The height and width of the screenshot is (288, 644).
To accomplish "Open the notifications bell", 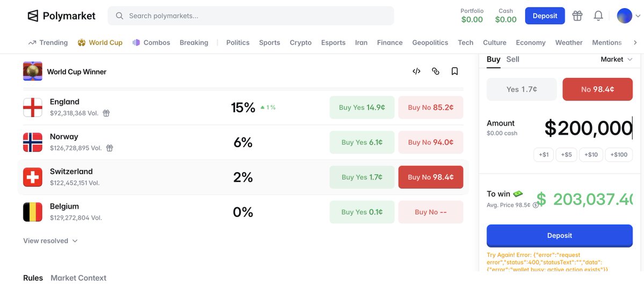I will pos(598,16).
